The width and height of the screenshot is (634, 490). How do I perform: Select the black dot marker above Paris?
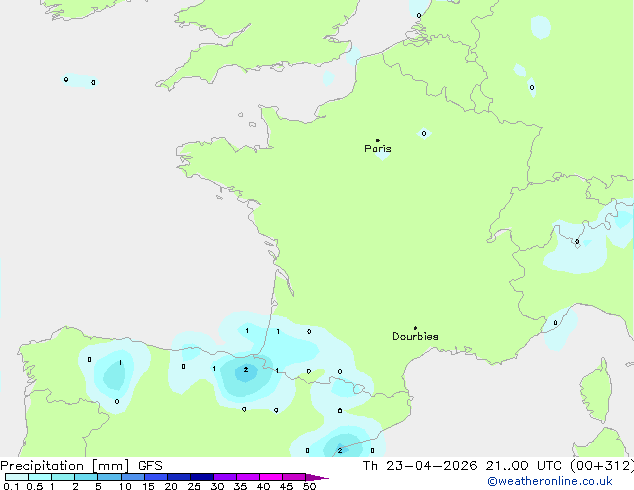(378, 140)
